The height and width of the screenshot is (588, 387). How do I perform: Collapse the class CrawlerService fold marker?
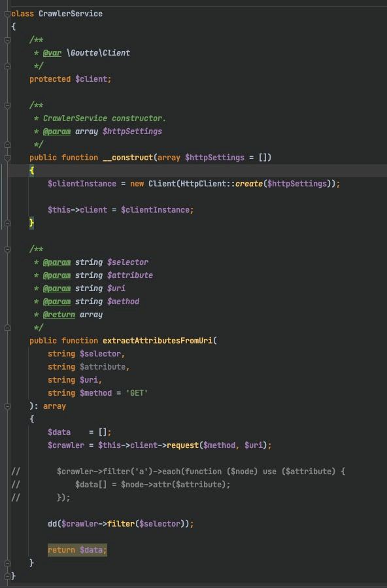[x=7, y=14]
